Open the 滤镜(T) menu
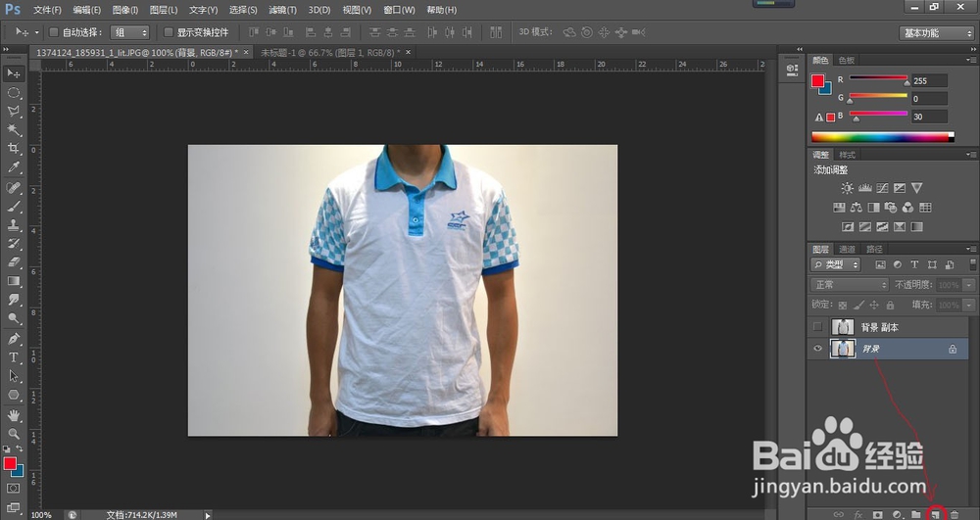 (x=282, y=10)
